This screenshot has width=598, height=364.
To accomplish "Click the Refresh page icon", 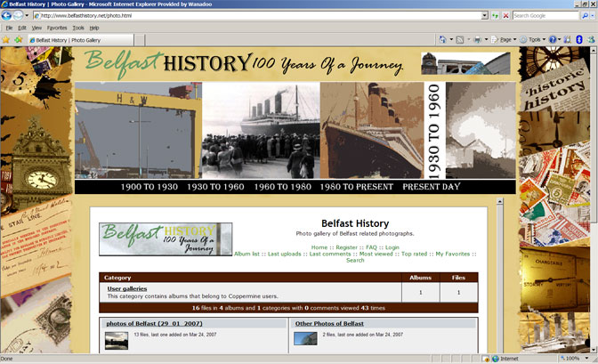I will coord(495,15).
